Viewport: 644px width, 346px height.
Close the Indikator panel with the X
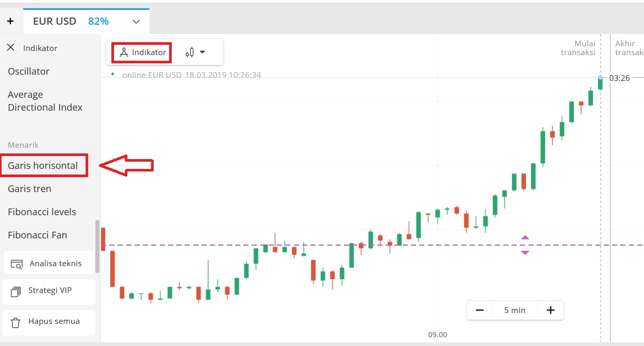[x=10, y=47]
